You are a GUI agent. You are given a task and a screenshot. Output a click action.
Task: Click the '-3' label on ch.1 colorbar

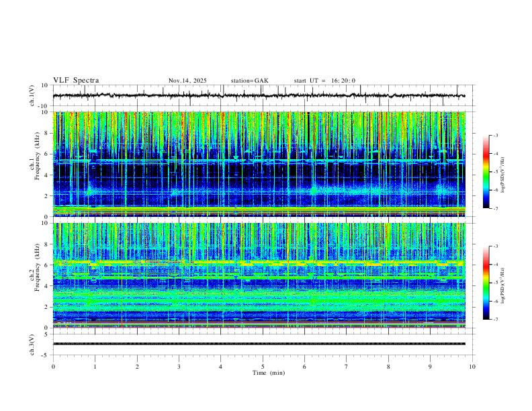[496, 135]
